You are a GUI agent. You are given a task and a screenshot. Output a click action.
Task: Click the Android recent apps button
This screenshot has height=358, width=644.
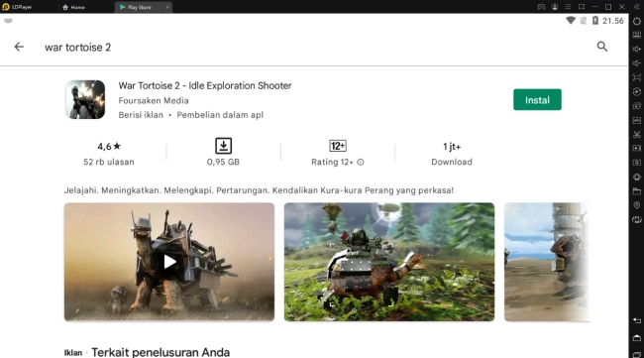tap(637, 354)
